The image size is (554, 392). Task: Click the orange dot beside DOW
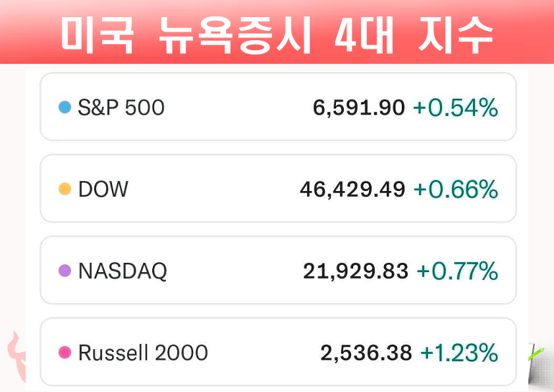coord(65,190)
